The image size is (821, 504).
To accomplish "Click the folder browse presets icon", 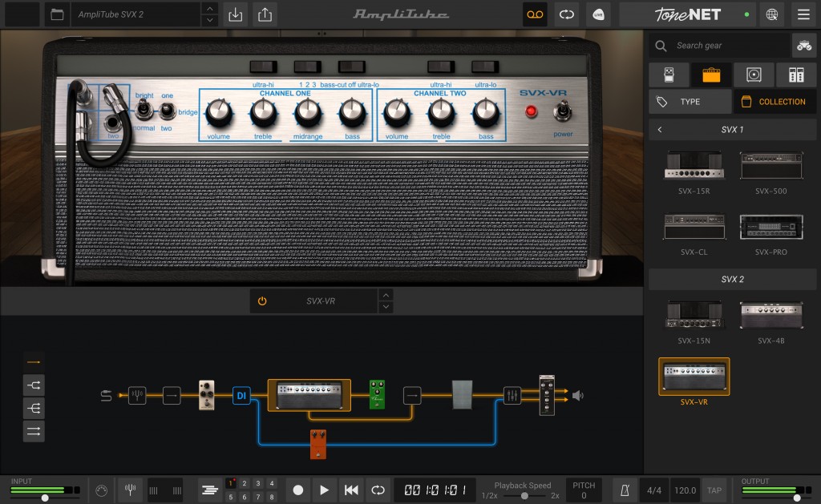I will click(56, 14).
